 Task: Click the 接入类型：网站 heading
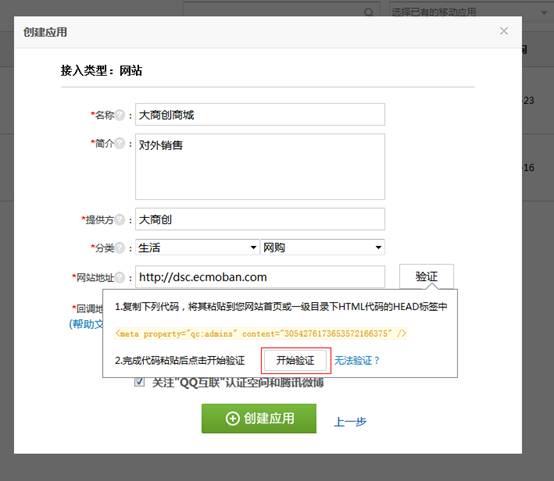click(101, 71)
